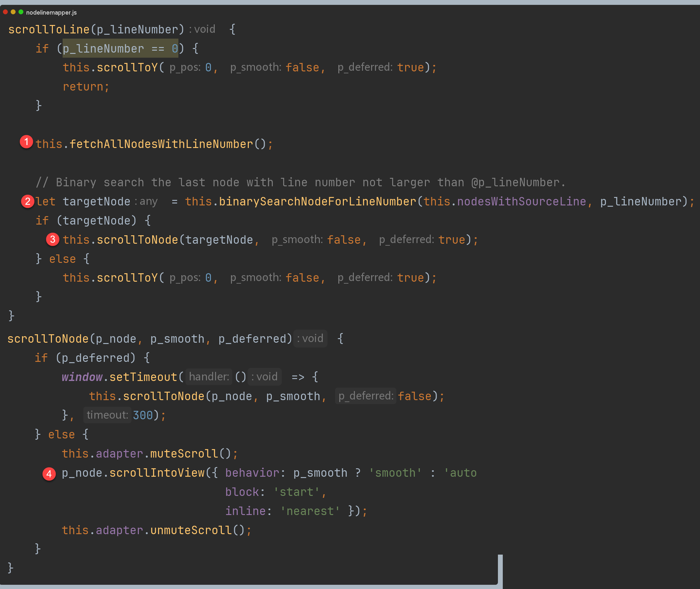Click the scrollIntoView method call
This screenshot has width=700, height=589.
click(x=157, y=473)
